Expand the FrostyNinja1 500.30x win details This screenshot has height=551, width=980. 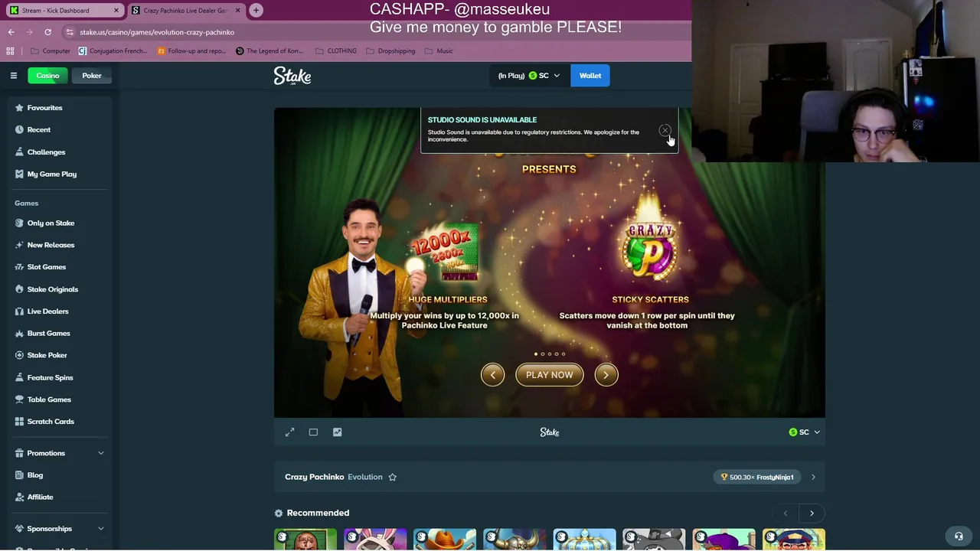point(813,478)
